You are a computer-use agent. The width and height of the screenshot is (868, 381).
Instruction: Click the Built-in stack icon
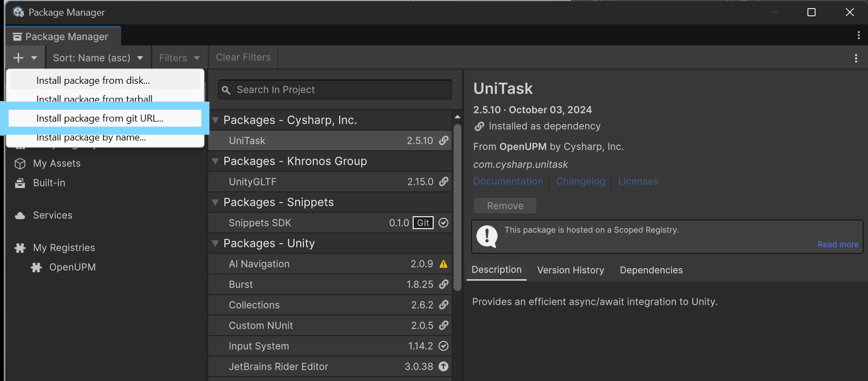[20, 183]
